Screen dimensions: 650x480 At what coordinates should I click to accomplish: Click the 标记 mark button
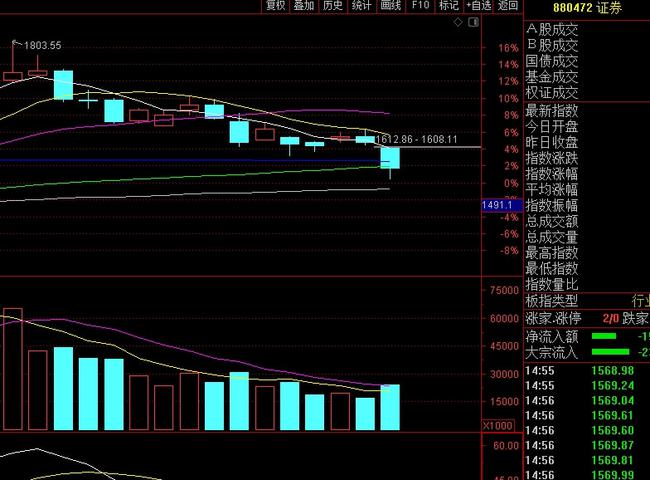448,6
